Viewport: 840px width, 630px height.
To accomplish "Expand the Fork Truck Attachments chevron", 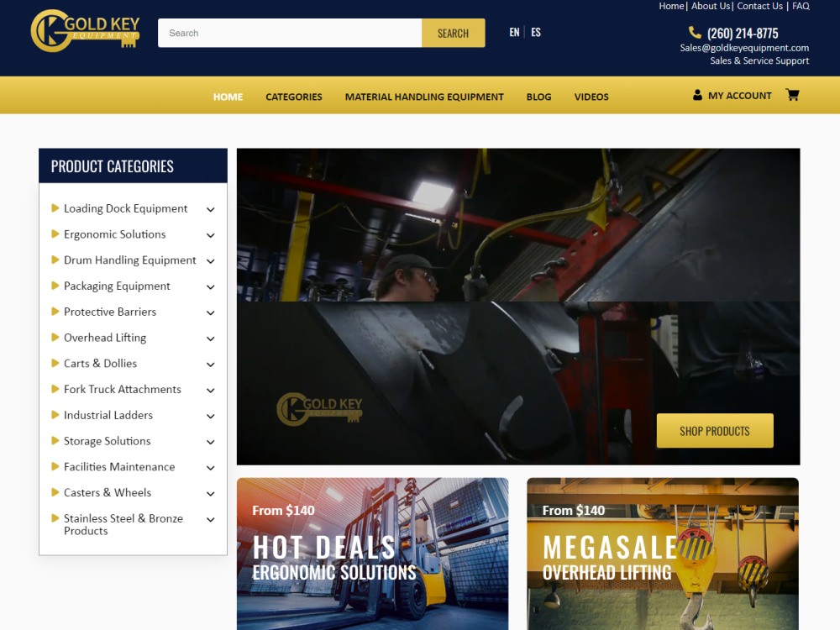I will 211,391.
